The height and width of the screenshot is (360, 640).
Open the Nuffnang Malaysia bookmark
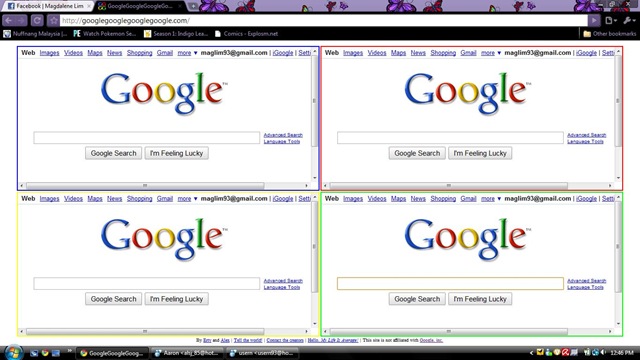pos(35,34)
